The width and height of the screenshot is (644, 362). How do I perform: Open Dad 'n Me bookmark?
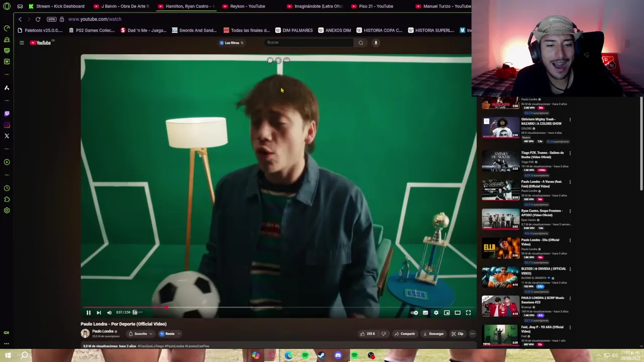[x=143, y=30]
